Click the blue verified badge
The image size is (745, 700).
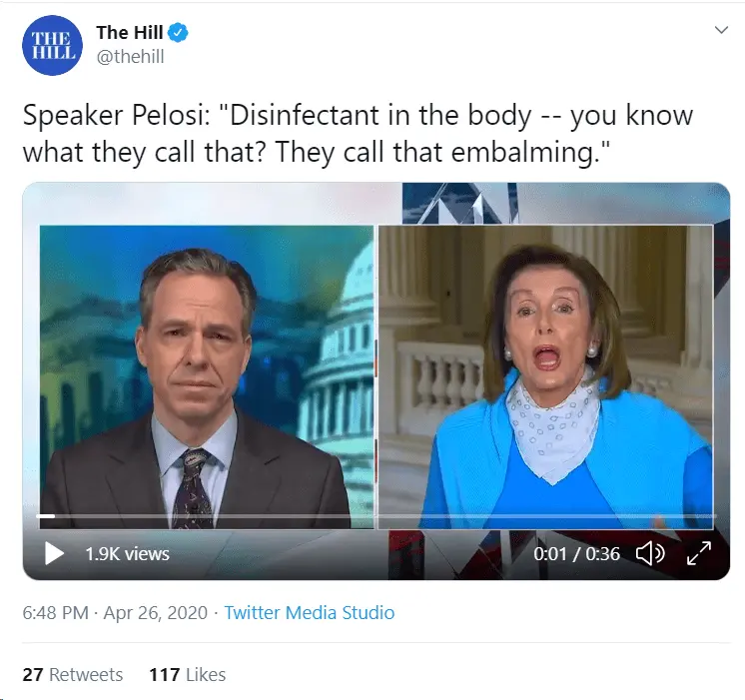point(179,33)
